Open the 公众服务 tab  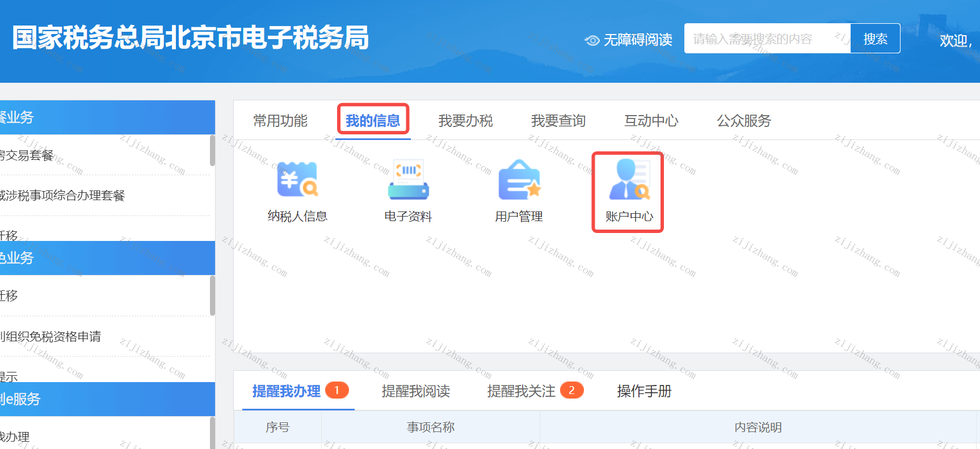pos(744,121)
